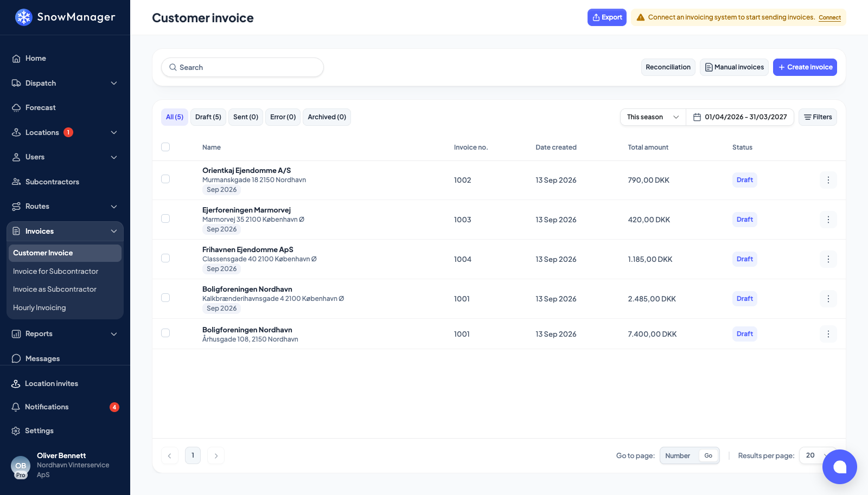Open Manual invoices
Viewport: 868px width, 495px height.
734,67
